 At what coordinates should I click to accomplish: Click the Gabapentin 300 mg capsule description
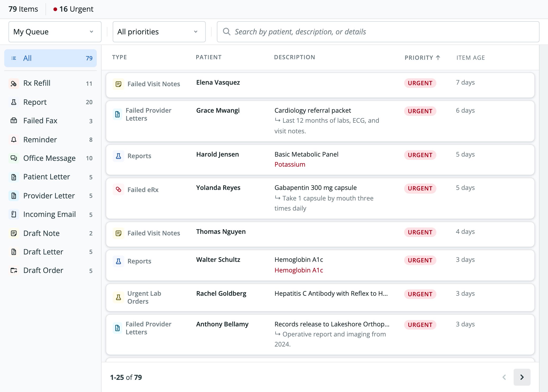click(316, 188)
